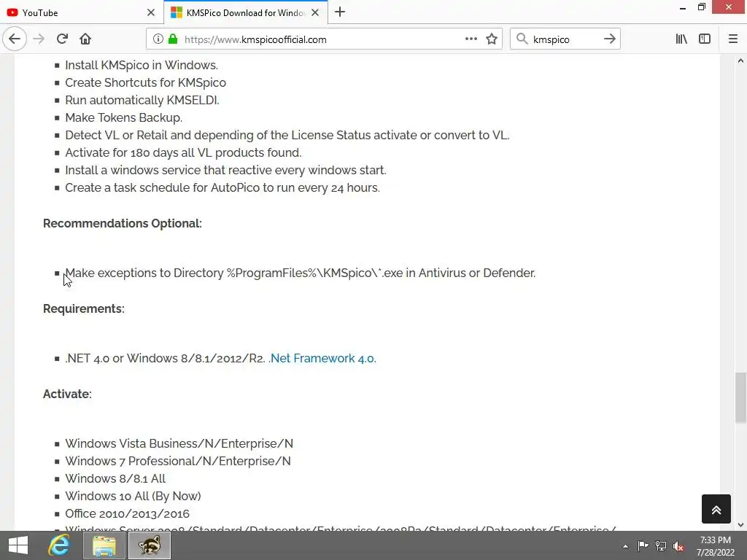Click the scrollbar up arrow
Screen dimensions: 747x560
coord(740,61)
